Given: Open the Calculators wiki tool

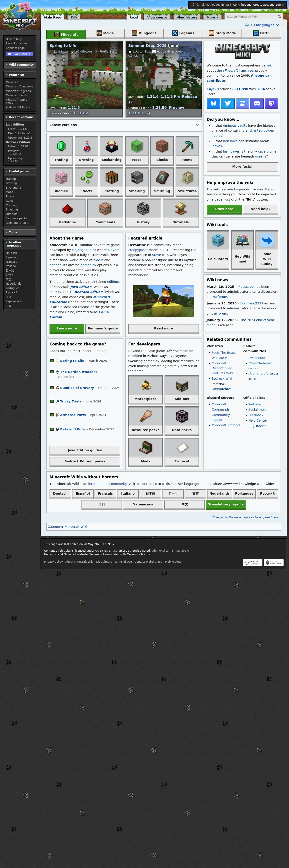Looking at the screenshot, I should pyautogui.click(x=218, y=250).
